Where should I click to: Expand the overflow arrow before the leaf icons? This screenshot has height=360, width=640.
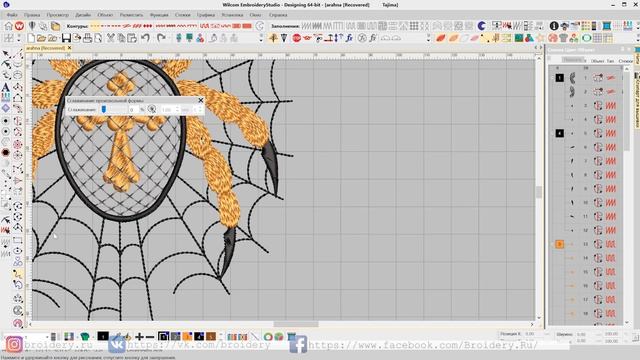tap(428, 38)
